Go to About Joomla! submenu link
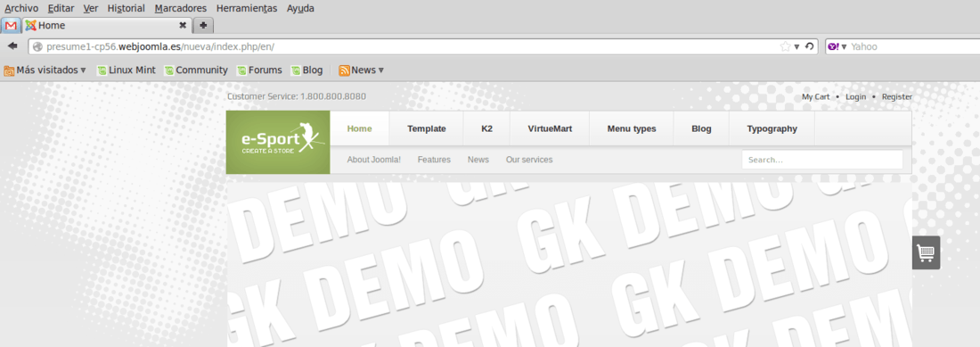 [x=374, y=160]
